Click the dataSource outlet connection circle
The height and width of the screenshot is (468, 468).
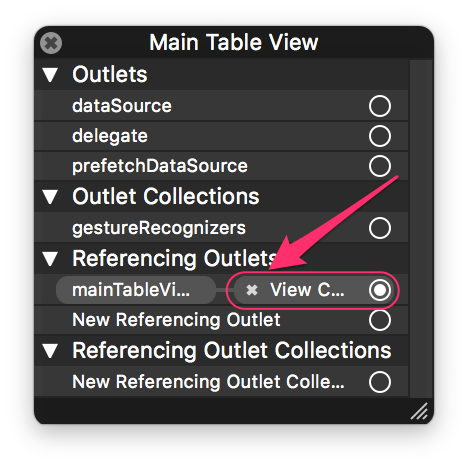pos(380,106)
